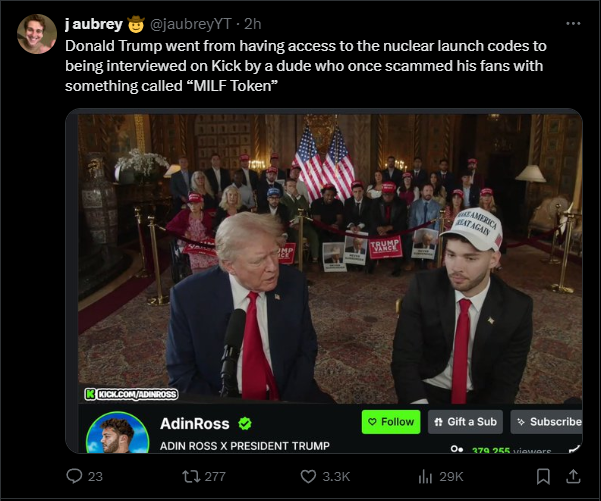Bookmark this tweet
601x501 pixels.
[543, 476]
